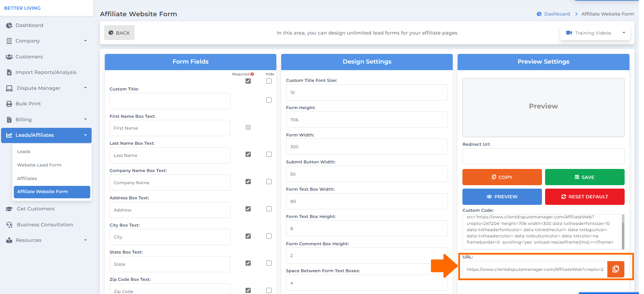Image resolution: width=644 pixels, height=294 pixels.
Task: Click the breadcrumb Dashboard pie icon
Action: [539, 14]
